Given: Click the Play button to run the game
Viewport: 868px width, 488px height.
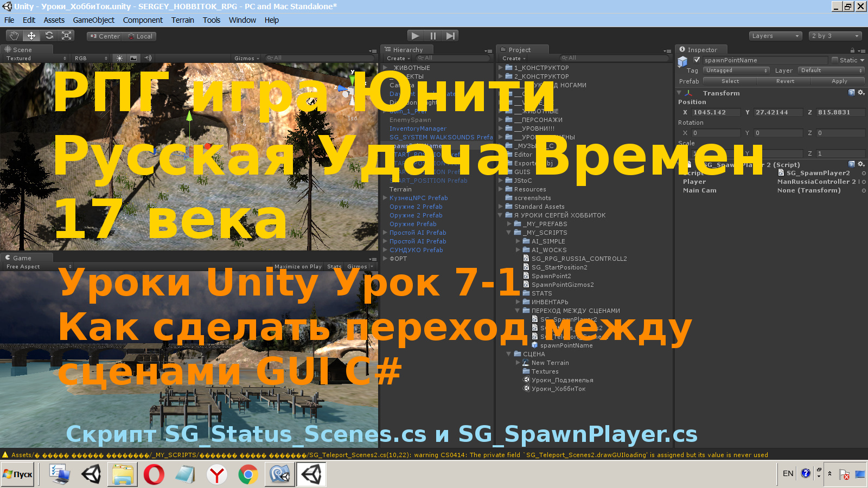Looking at the screenshot, I should [415, 36].
